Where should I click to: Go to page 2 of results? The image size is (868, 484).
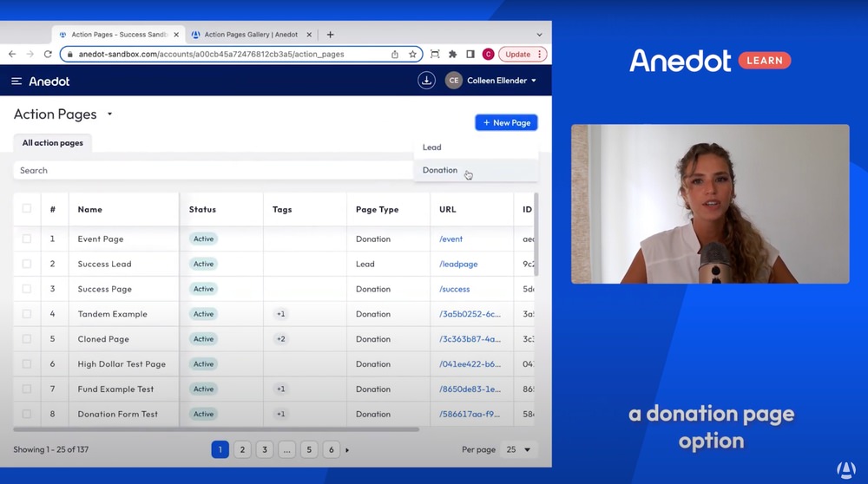tap(242, 449)
